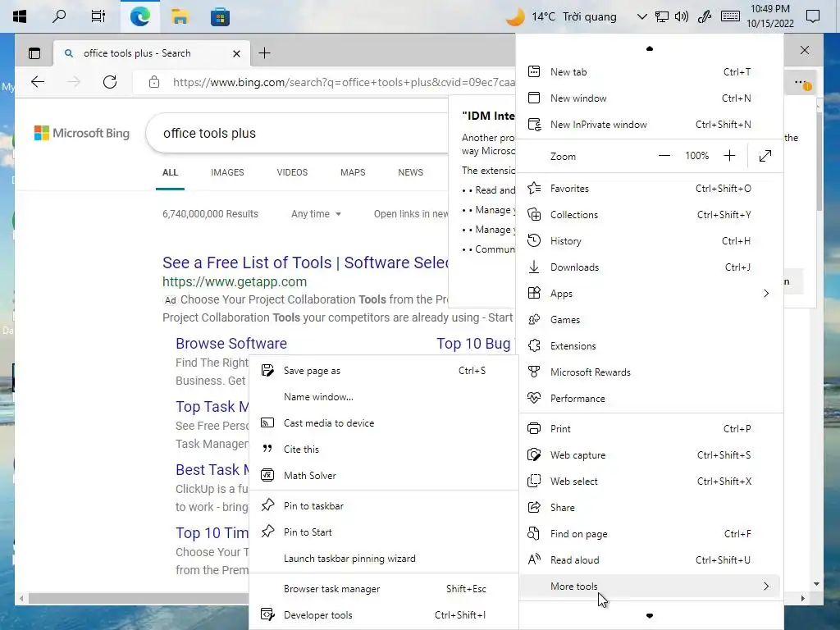The width and height of the screenshot is (840, 630).
Task: Choose Pin to Start
Action: 384,532
